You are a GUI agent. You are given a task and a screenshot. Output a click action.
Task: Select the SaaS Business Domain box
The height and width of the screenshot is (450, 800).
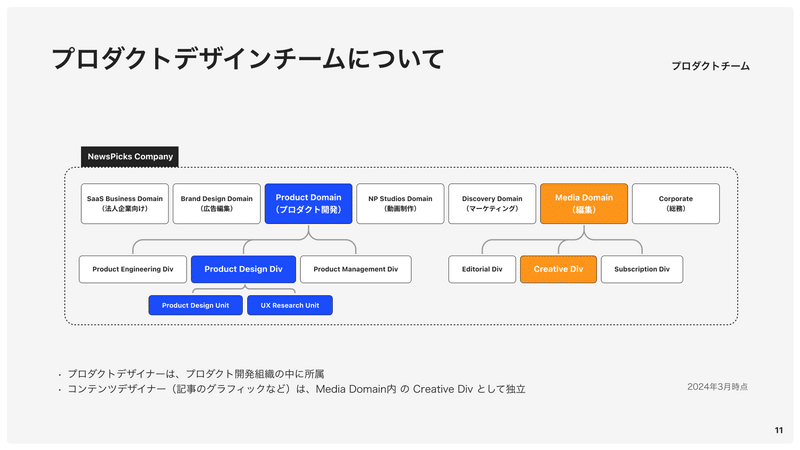(x=124, y=204)
